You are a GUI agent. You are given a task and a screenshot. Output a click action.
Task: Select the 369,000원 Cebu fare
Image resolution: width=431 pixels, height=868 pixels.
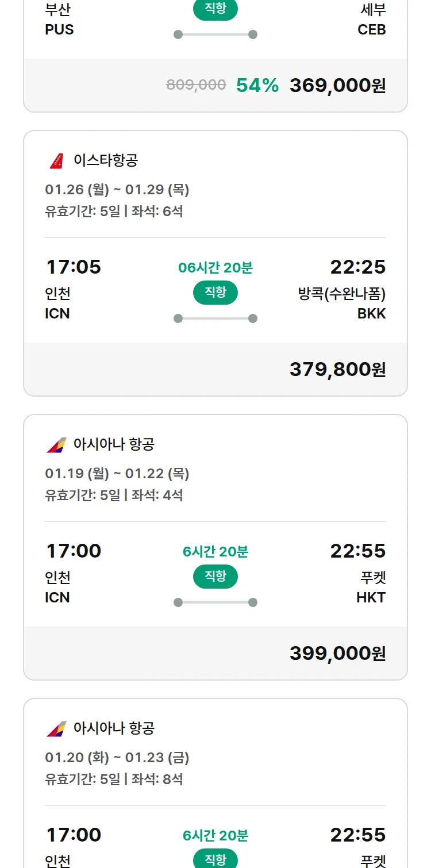pos(337,86)
